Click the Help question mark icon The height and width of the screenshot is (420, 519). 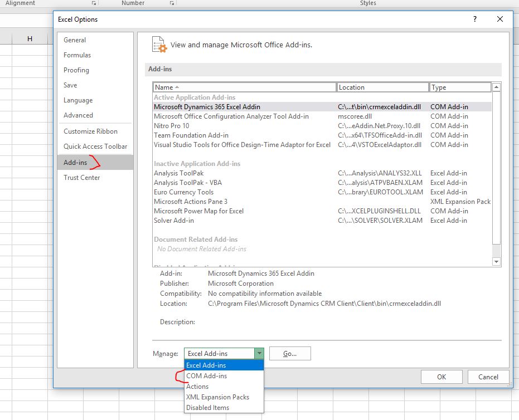point(475,19)
